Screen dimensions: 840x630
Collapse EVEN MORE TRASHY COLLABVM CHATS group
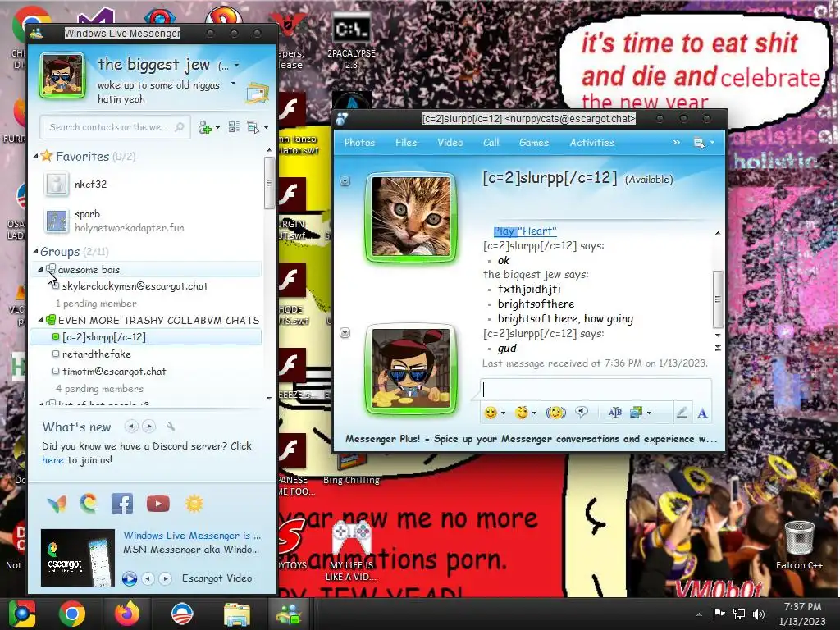tap(41, 320)
